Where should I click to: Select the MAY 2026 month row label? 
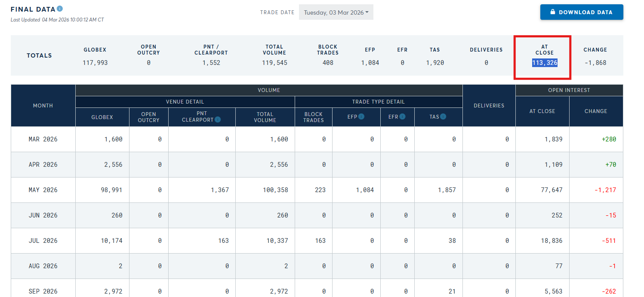43,190
